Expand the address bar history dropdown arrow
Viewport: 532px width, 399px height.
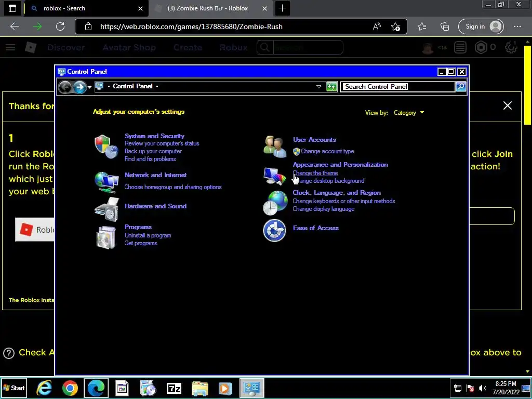(318, 87)
